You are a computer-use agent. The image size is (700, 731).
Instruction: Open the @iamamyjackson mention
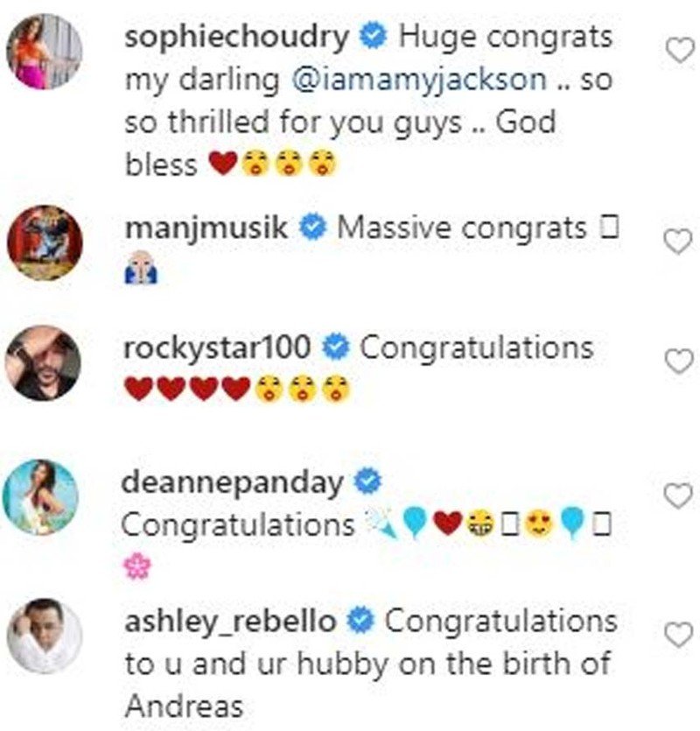point(421,80)
